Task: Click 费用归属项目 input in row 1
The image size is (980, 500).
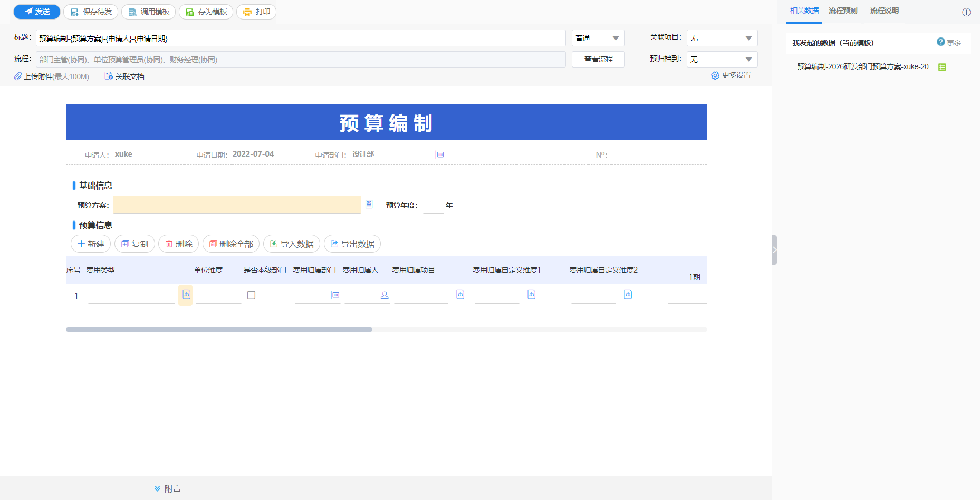Action: pos(421,295)
